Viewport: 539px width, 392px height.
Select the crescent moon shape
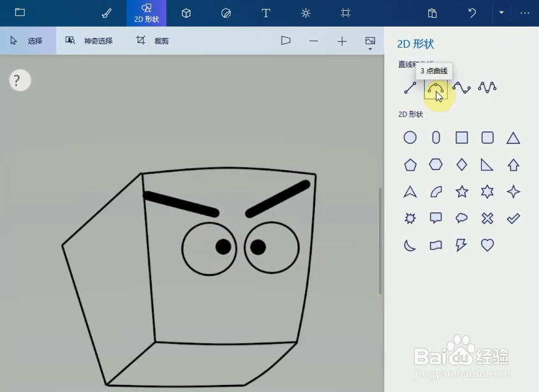point(410,245)
